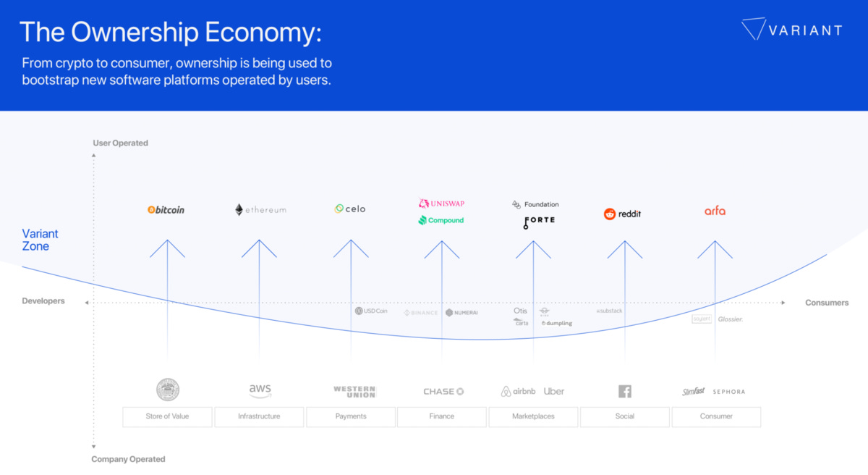Click the Airbnb logo
Screen dimensions: 868x475
pyautogui.click(x=518, y=391)
